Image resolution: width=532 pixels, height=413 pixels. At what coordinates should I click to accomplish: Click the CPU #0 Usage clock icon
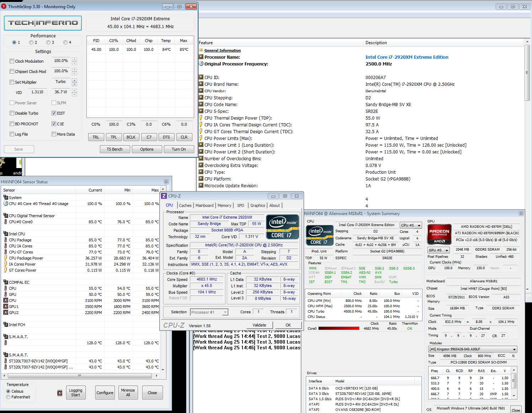click(6, 204)
